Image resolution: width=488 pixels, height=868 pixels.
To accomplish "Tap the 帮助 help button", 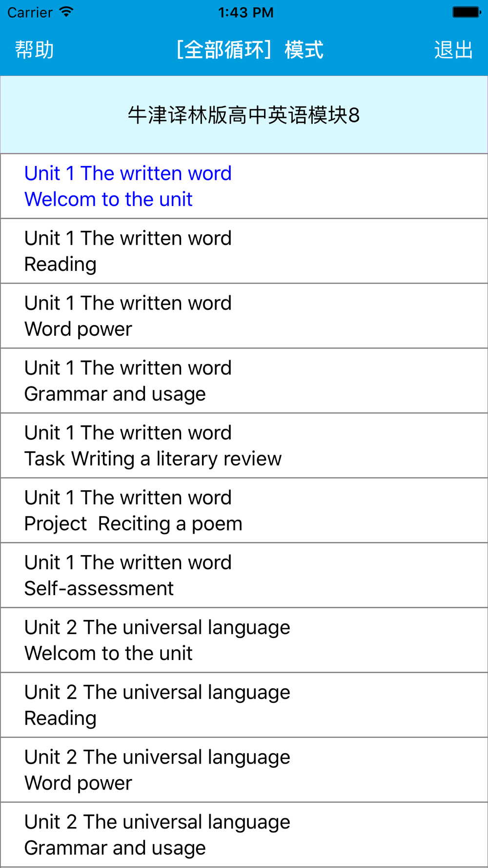I will (34, 50).
